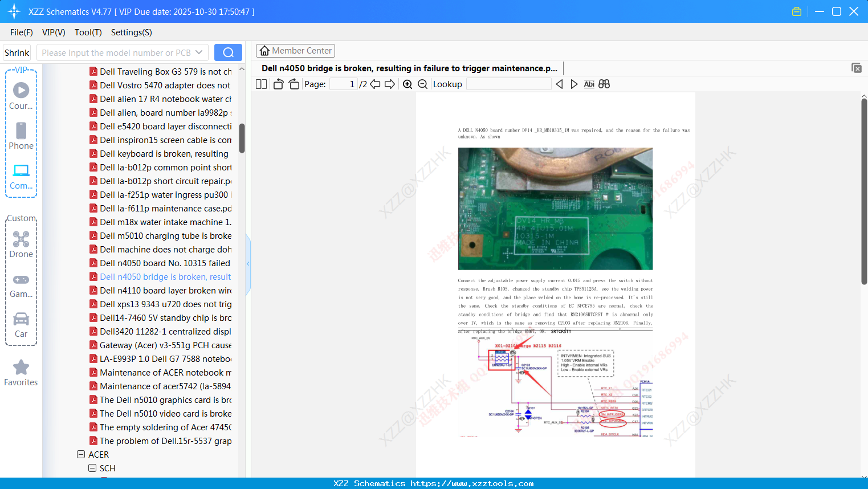Click the Lookup text field
The height and width of the screenshot is (489, 868).
[509, 84]
